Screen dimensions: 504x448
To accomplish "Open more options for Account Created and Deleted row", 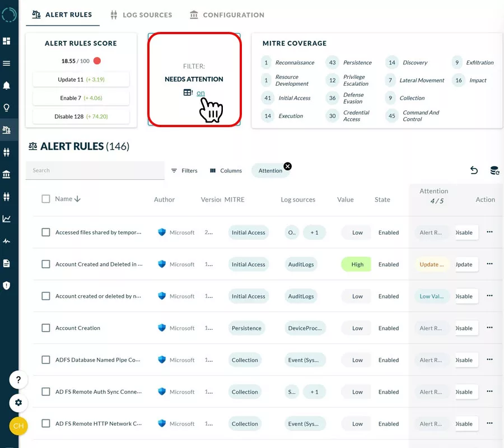I will pyautogui.click(x=489, y=264).
